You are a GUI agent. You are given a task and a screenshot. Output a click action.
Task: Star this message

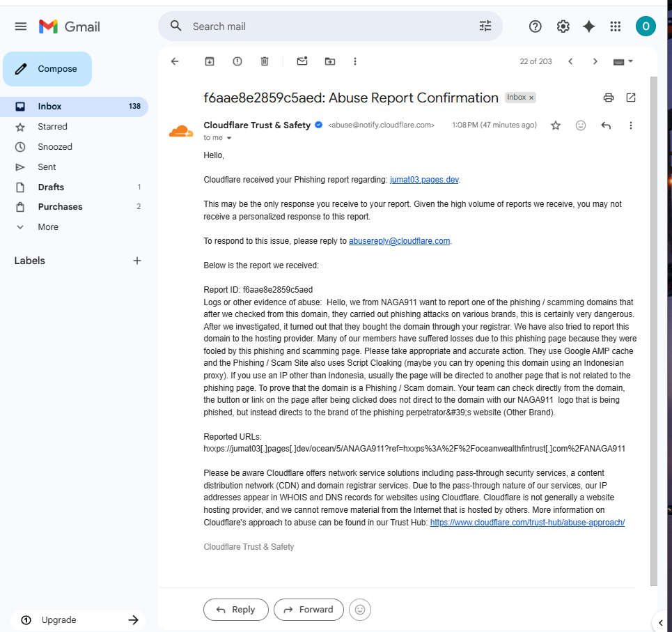[556, 125]
